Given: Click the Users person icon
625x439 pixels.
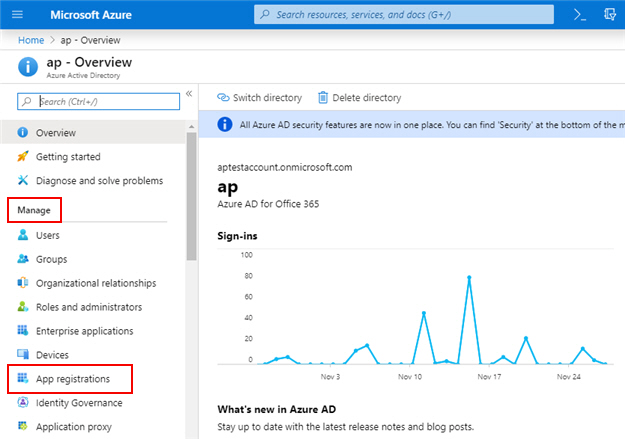Looking at the screenshot, I should coord(23,235).
